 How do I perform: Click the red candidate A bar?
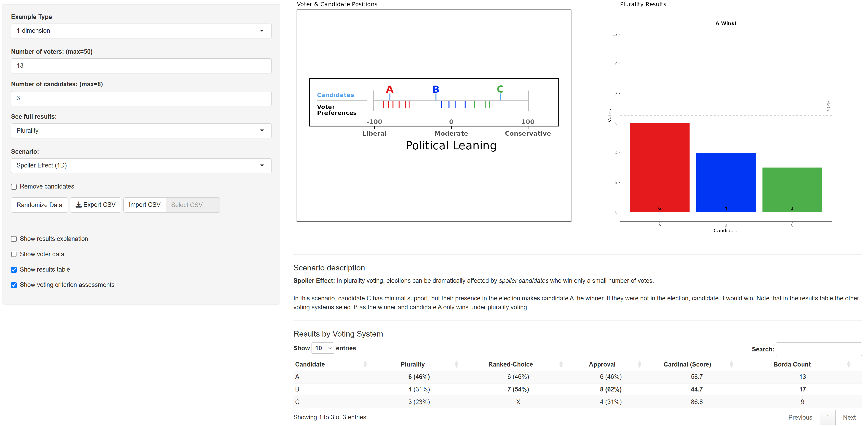point(659,167)
